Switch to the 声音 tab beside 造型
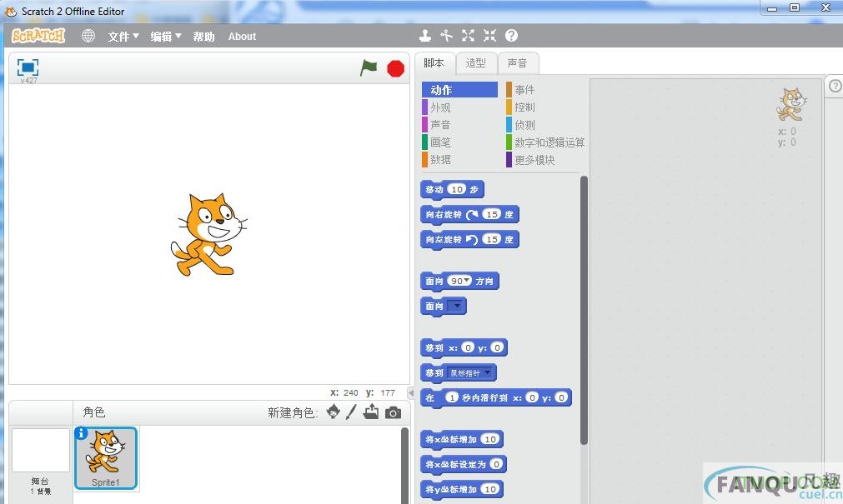The width and height of the screenshot is (843, 504). [518, 63]
